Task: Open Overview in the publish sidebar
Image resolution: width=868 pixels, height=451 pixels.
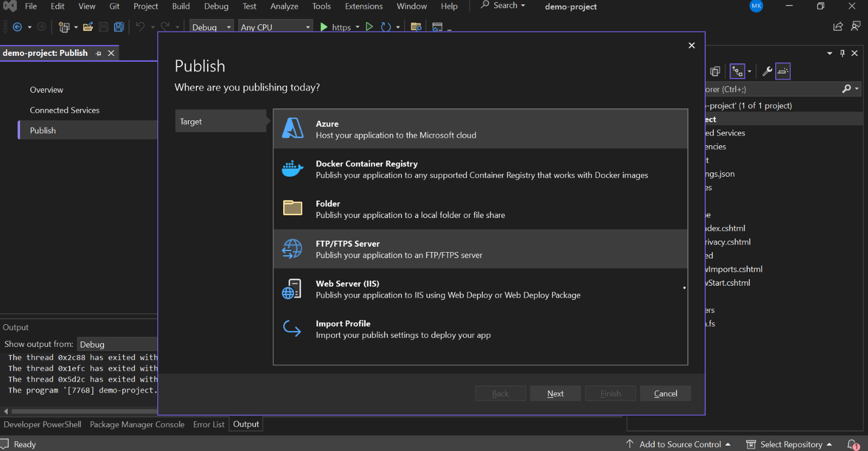Action: pos(47,90)
